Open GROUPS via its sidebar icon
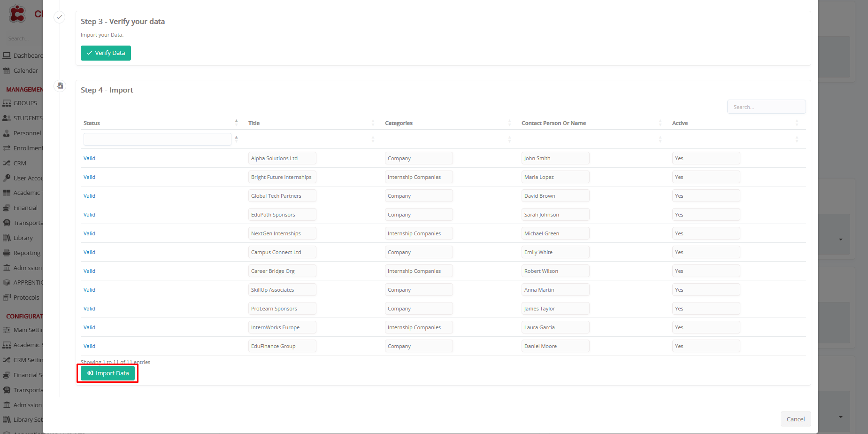 [7, 103]
